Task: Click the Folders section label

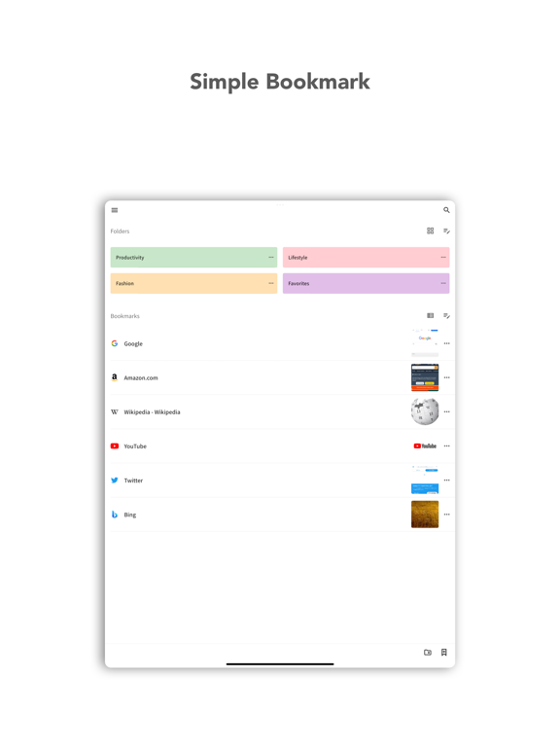Action: [120, 231]
